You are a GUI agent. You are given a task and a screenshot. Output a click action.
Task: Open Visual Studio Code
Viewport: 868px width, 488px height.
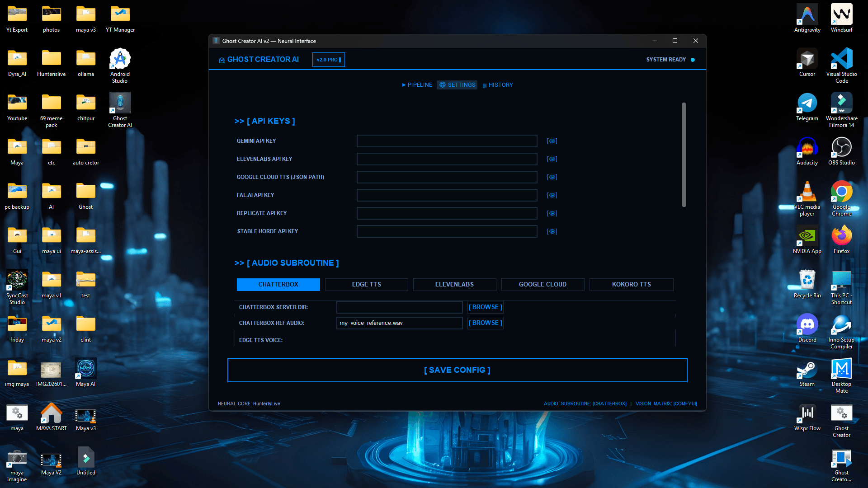click(x=841, y=60)
